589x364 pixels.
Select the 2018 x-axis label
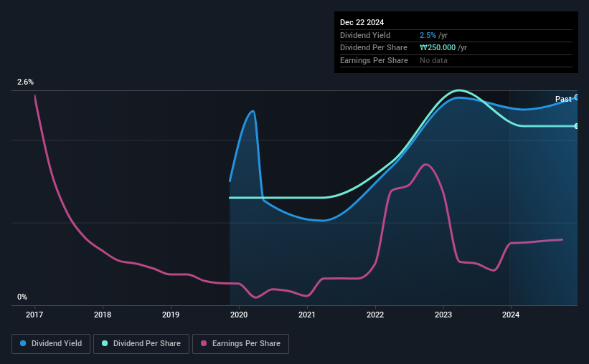coord(103,315)
